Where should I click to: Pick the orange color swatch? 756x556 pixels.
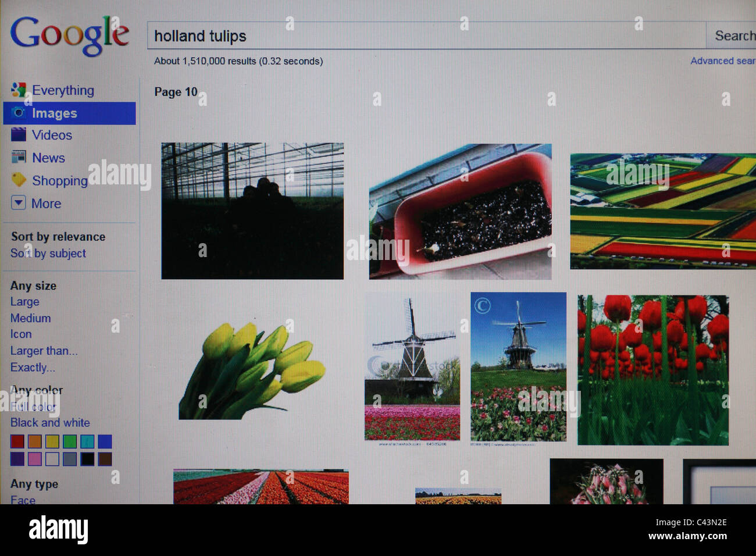[x=35, y=441]
